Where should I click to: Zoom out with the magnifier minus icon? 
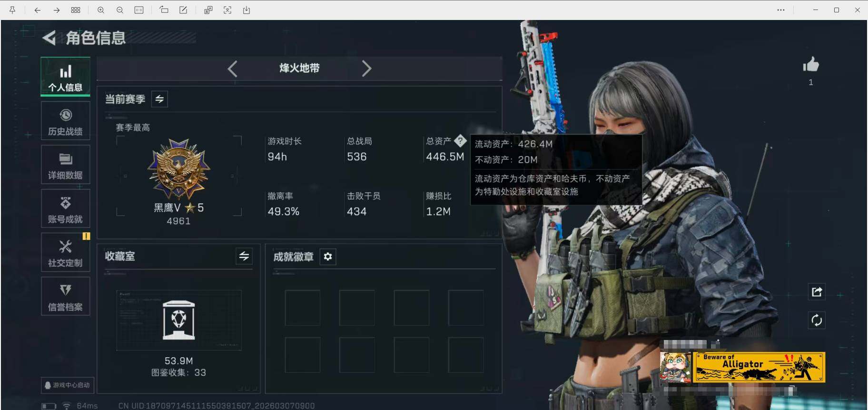pos(120,10)
